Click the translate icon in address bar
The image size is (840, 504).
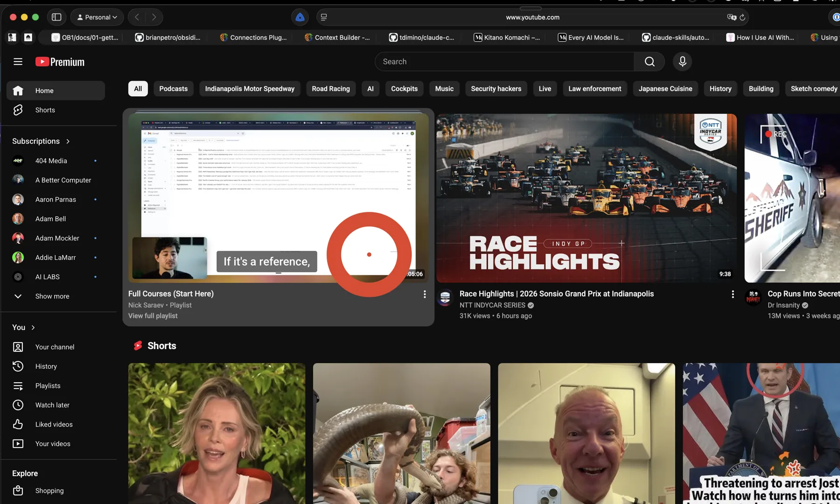pos(731,17)
